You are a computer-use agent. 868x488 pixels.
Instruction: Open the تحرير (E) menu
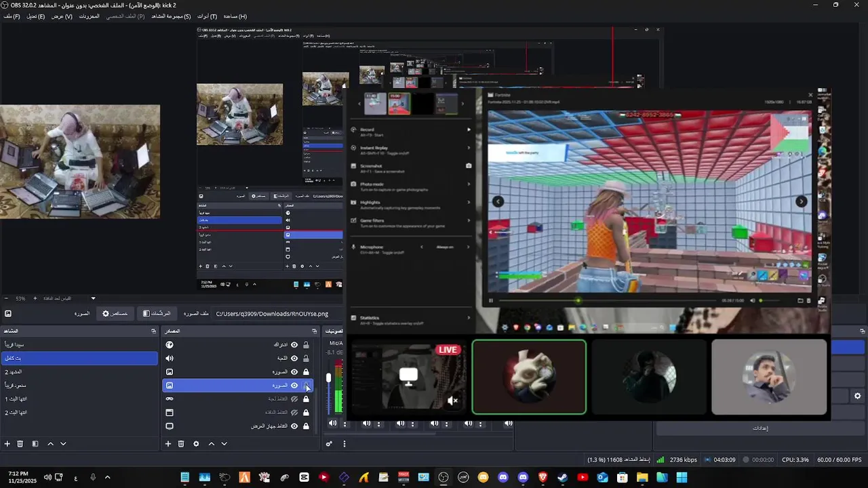tap(36, 16)
